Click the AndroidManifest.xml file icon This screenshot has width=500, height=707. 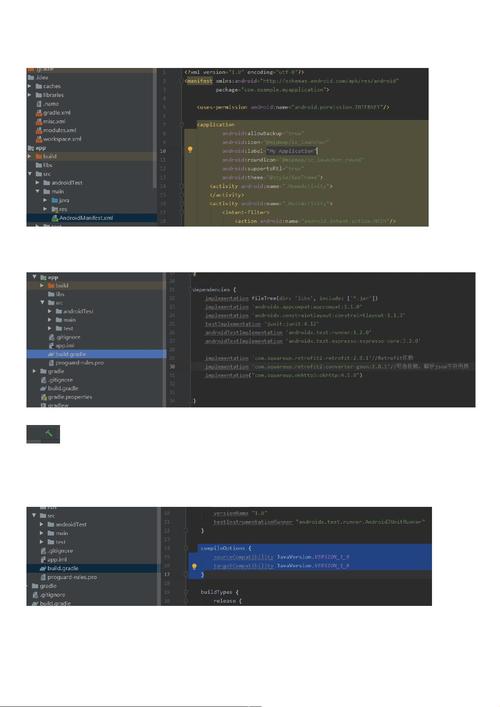55,218
